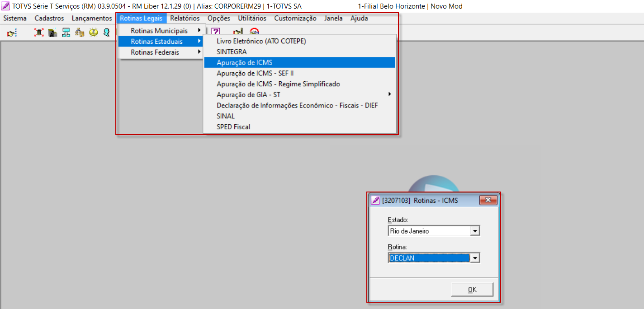644x309 pixels.
Task: Select Apuração de ICMS entry
Action: click(x=299, y=62)
